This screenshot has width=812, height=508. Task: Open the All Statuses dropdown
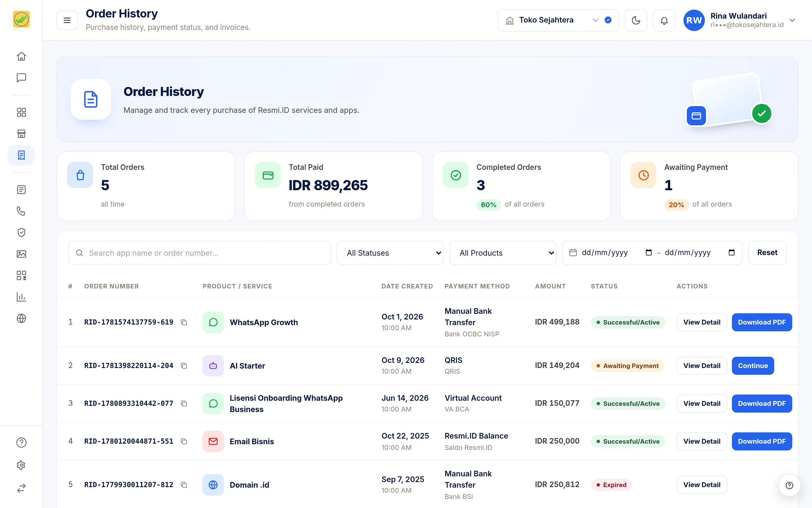click(390, 253)
